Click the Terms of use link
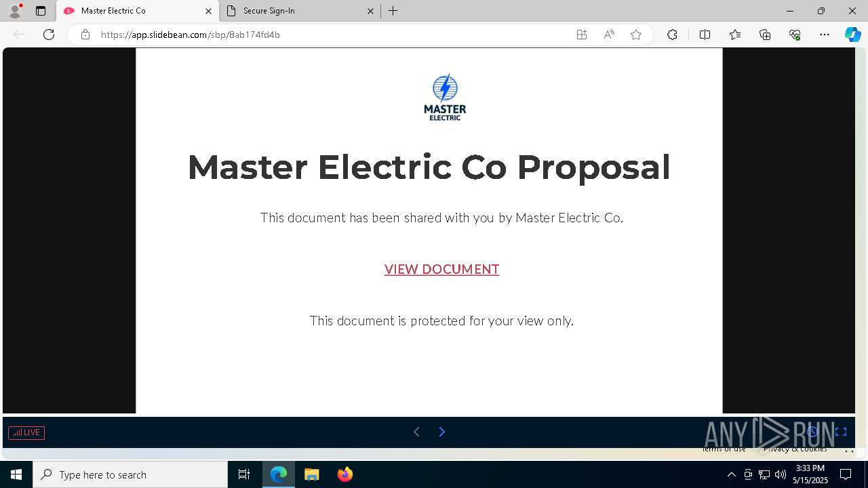The width and height of the screenshot is (868, 488). (x=724, y=449)
